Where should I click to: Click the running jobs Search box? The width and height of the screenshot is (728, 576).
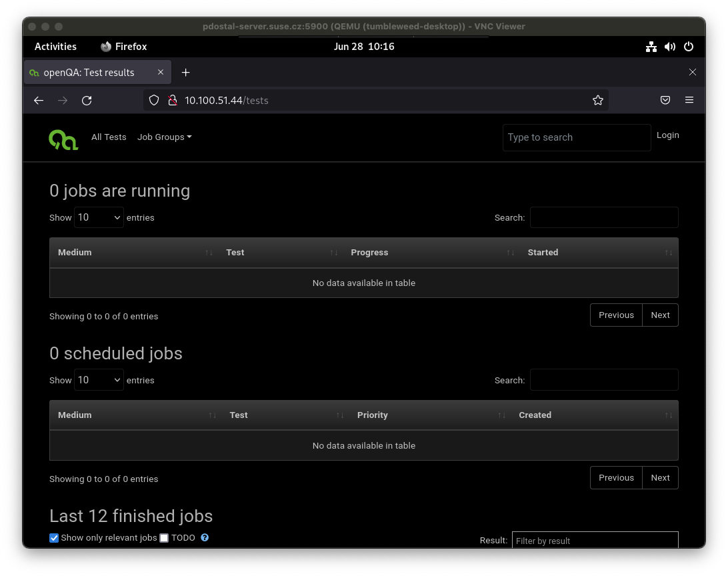tap(604, 217)
